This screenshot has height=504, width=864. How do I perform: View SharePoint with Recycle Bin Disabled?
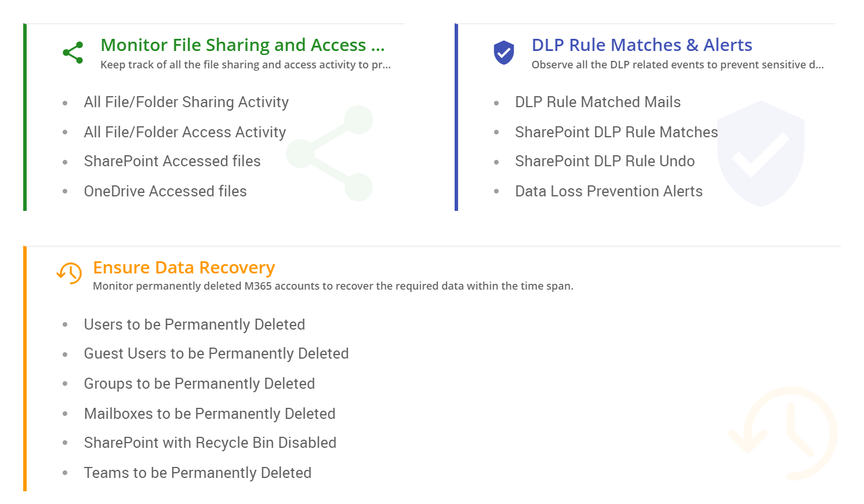point(210,443)
